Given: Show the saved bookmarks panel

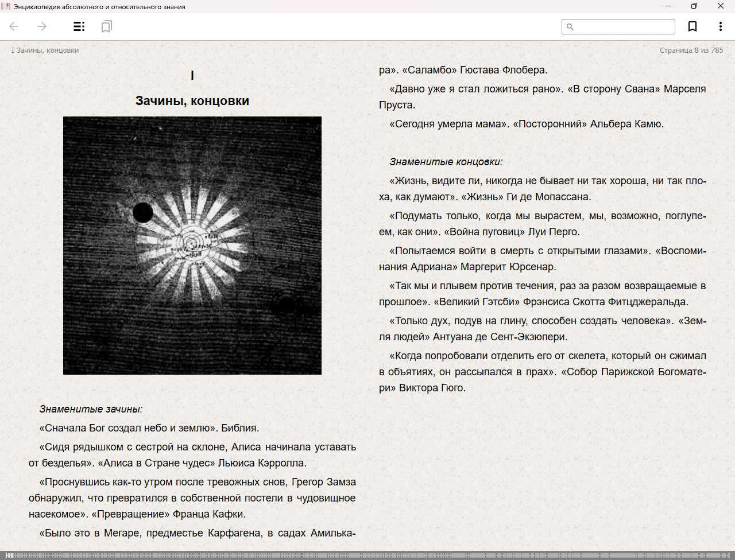Looking at the screenshot, I should pyautogui.click(x=106, y=26).
